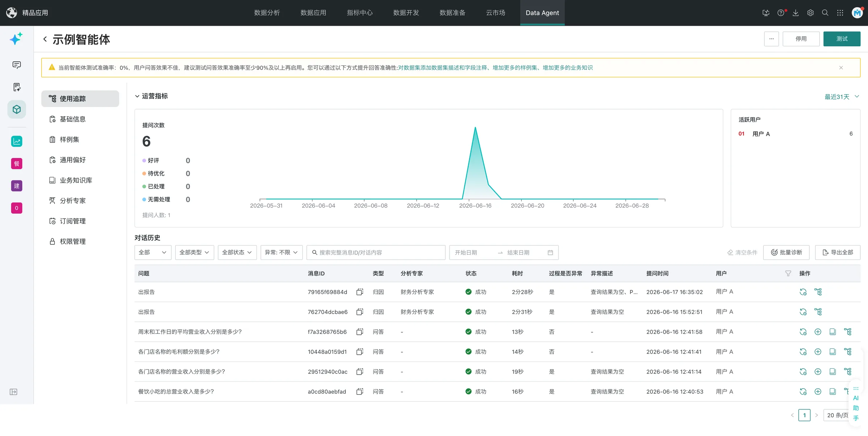Open 业务知识库 in the side menu
Viewport: 868px width, 436px height.
click(x=76, y=180)
